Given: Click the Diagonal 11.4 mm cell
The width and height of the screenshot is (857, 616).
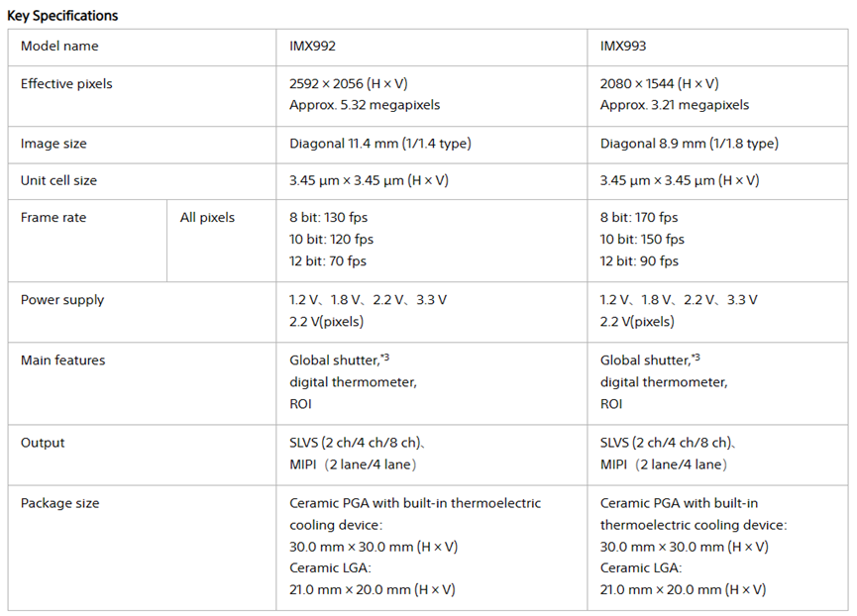Looking at the screenshot, I should pyautogui.click(x=380, y=144).
